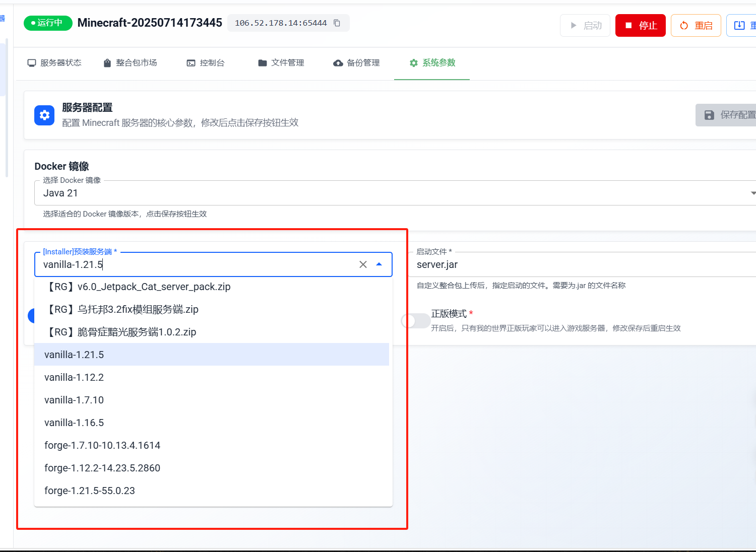
Task: Click the 运行中 status badge
Action: (48, 23)
